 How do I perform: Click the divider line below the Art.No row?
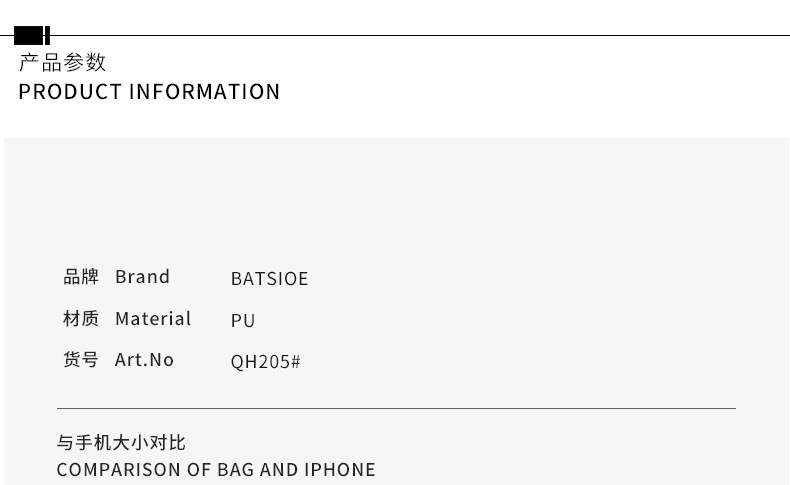396,408
